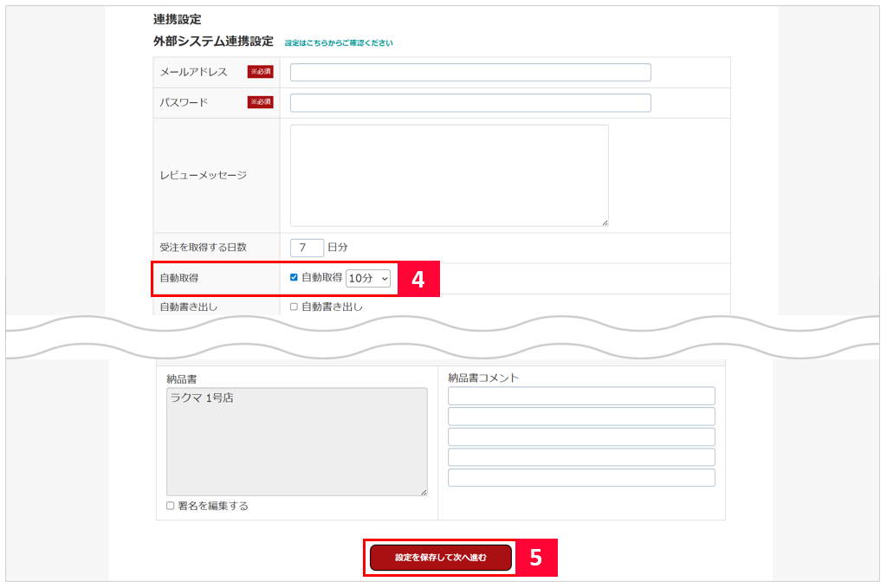887x588 pixels.
Task: Click the 必須 badge beside パスワード
Action: point(261,102)
